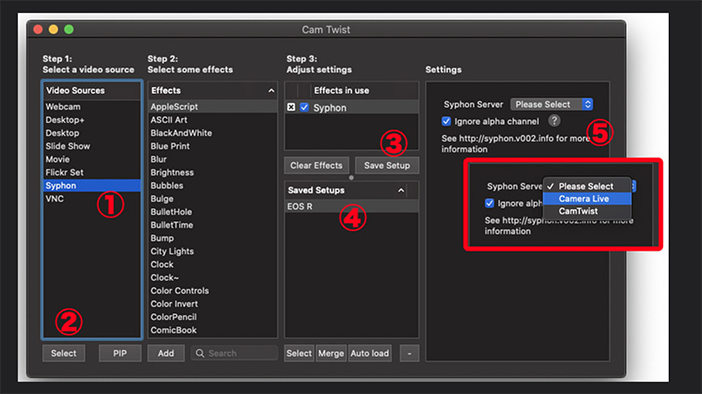Select BulletHole effect
Viewport: 702px width, 394px height.
213,212
